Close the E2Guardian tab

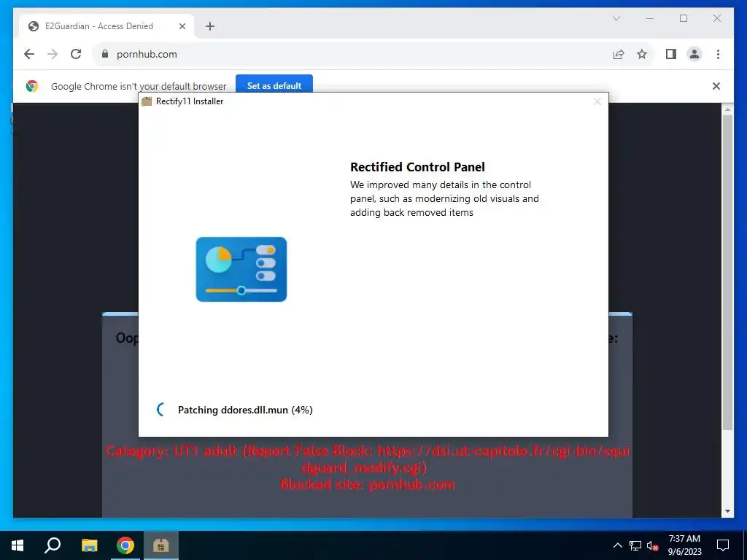pyautogui.click(x=182, y=26)
